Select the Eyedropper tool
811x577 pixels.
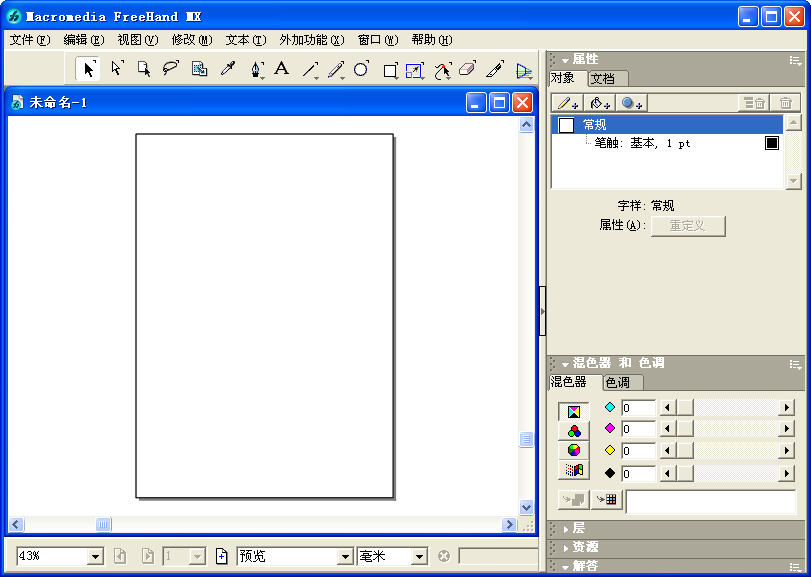(226, 69)
